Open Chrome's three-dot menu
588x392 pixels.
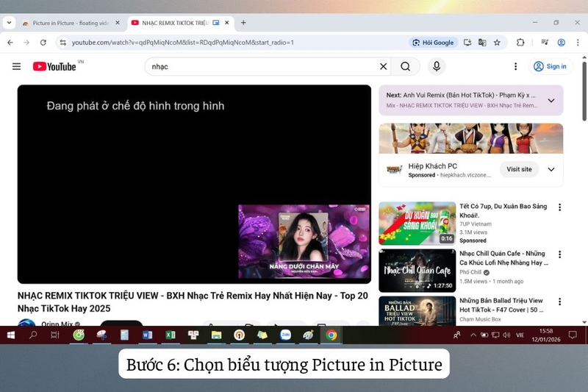[x=578, y=43]
